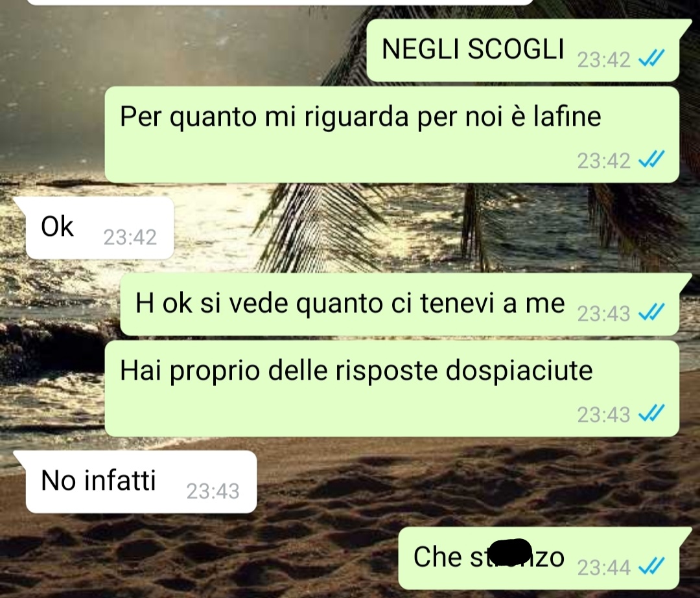Tap blue double ticks on 'è lafine' message
The height and width of the screenshot is (598, 700).
[x=651, y=159]
